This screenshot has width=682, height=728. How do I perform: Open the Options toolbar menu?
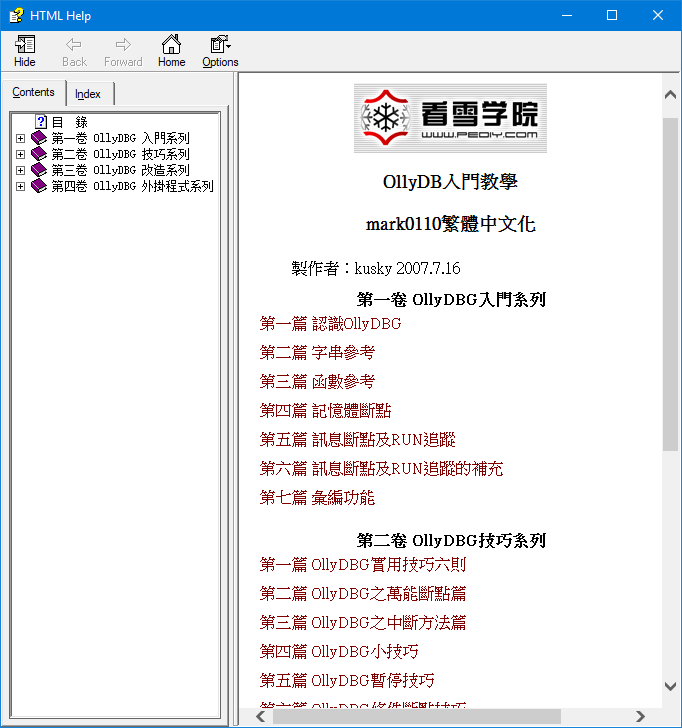[220, 51]
